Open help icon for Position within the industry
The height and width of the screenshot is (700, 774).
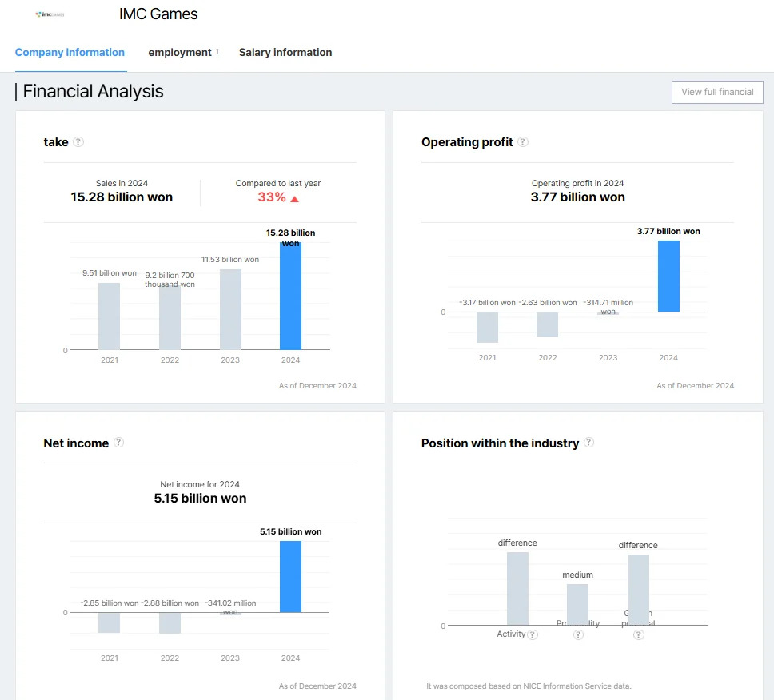pos(588,443)
